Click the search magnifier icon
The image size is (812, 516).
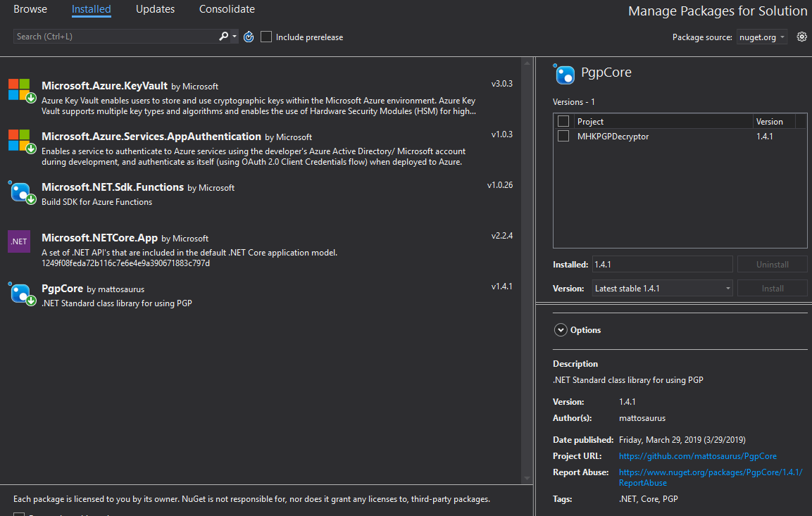pos(223,37)
